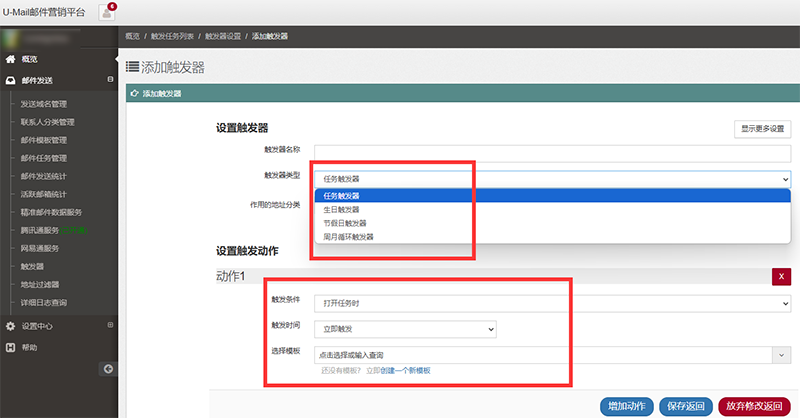
Task: Click the list icon beside 添加触发器 heading
Action: pyautogui.click(x=133, y=67)
